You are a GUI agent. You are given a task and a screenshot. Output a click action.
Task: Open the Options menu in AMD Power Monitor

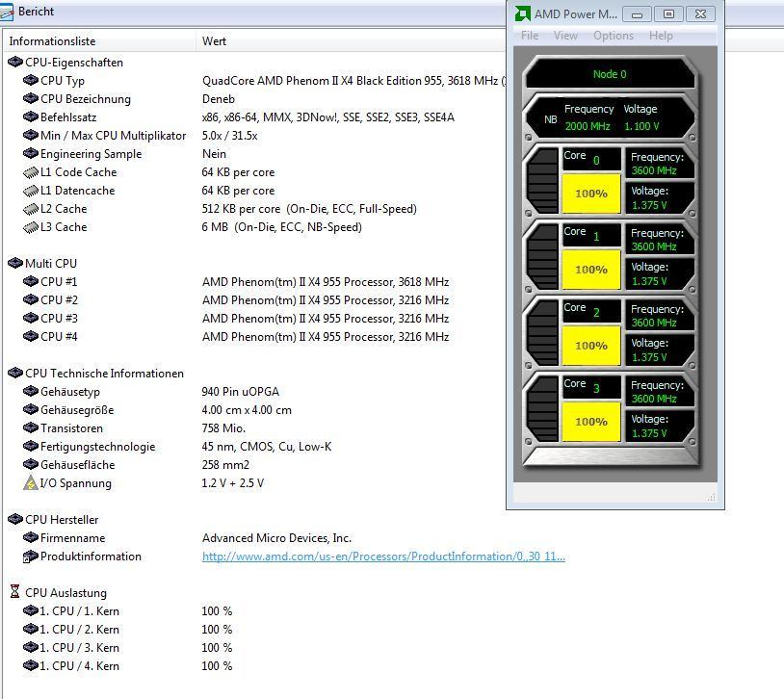pyautogui.click(x=614, y=36)
